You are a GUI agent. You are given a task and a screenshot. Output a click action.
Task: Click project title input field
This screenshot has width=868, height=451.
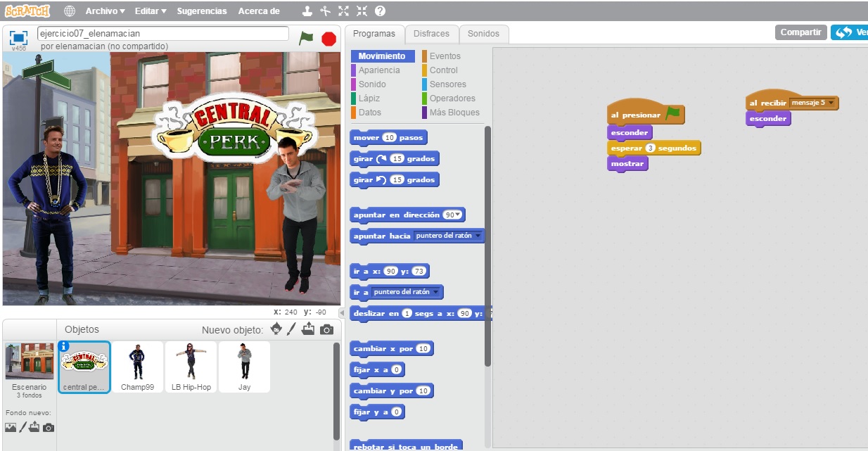coord(162,33)
